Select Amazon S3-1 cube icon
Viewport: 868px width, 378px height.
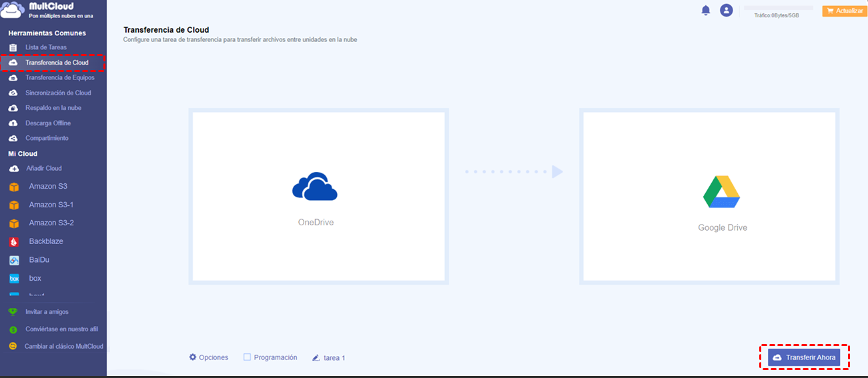(x=14, y=205)
